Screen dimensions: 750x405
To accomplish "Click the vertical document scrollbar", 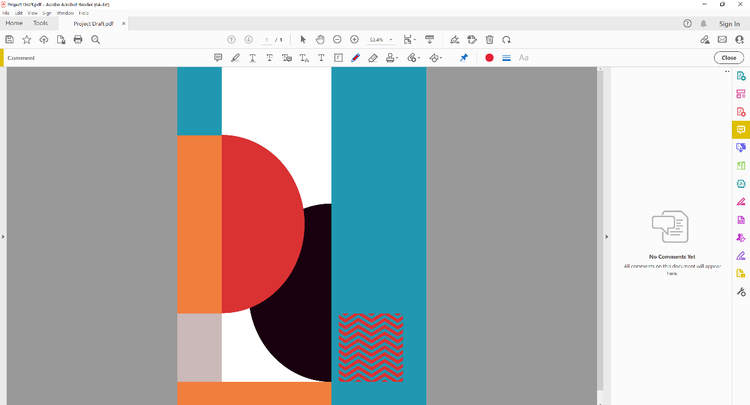I will pyautogui.click(x=600, y=230).
